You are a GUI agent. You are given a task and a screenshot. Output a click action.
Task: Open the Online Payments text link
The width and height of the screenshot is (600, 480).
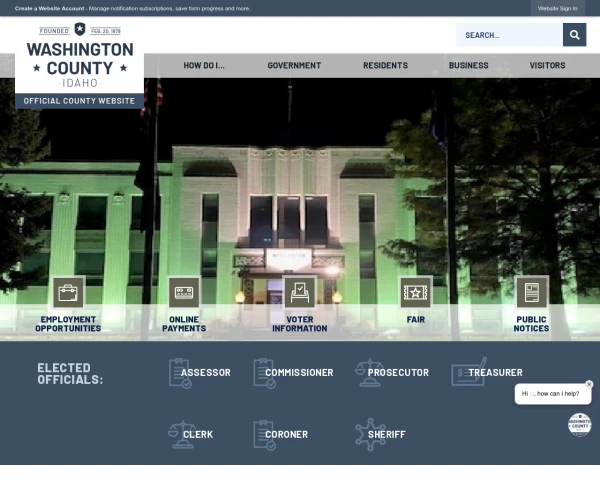[x=184, y=324]
